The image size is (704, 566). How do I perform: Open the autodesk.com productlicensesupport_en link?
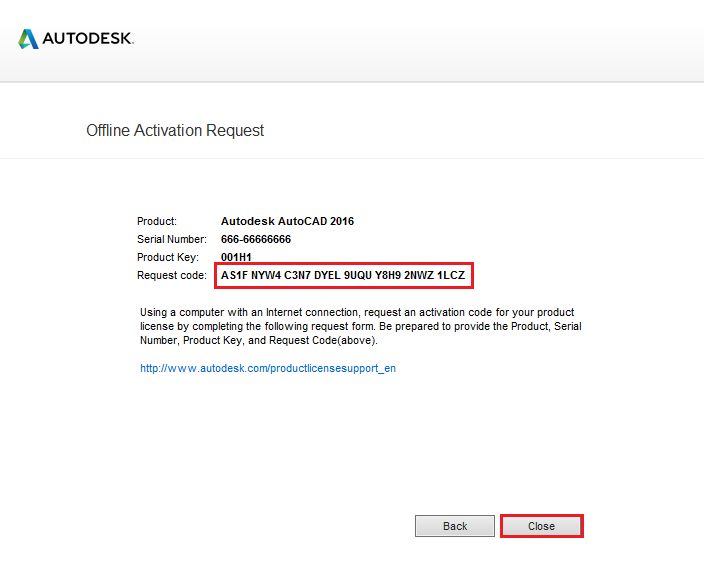tap(268, 369)
